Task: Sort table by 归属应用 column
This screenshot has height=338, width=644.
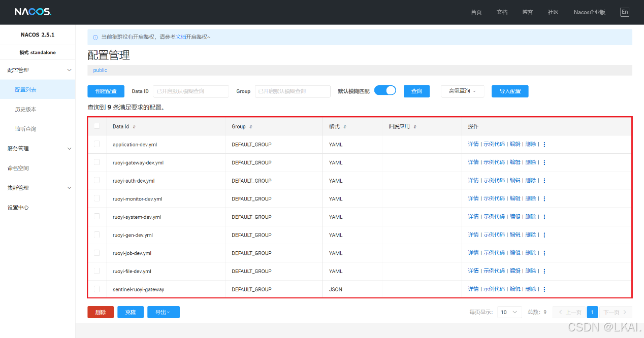Action: click(415, 127)
